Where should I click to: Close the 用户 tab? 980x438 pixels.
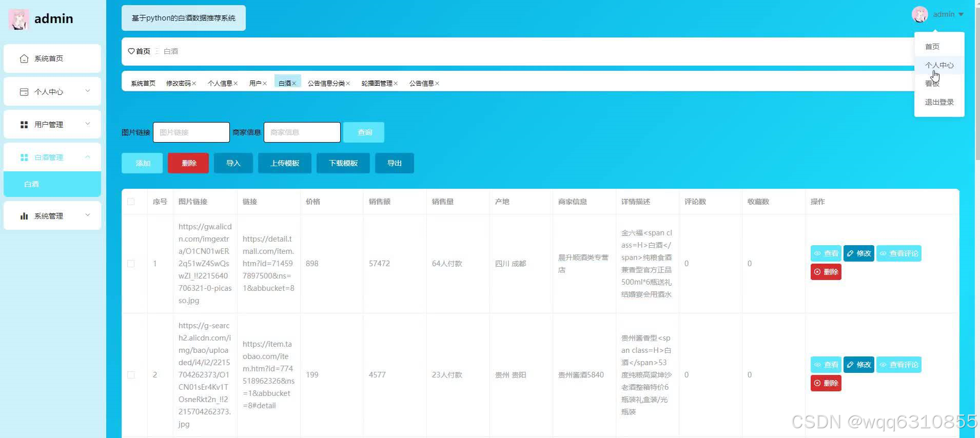[265, 84]
